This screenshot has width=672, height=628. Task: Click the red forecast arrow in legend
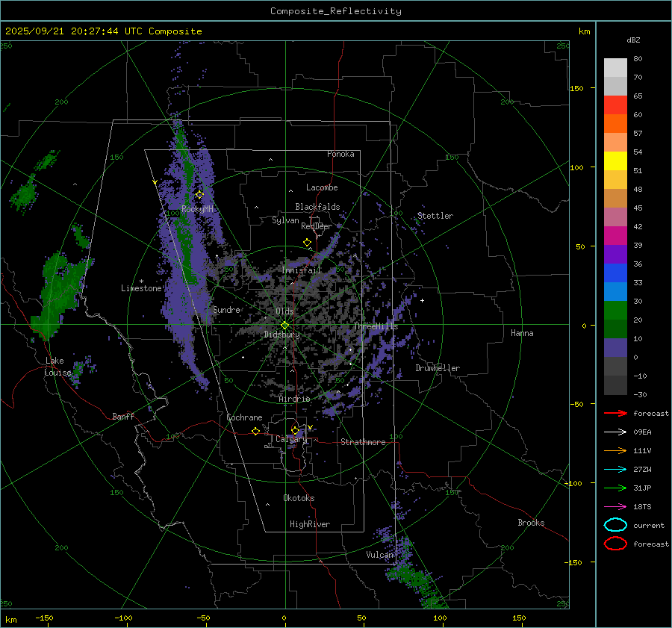pos(615,413)
